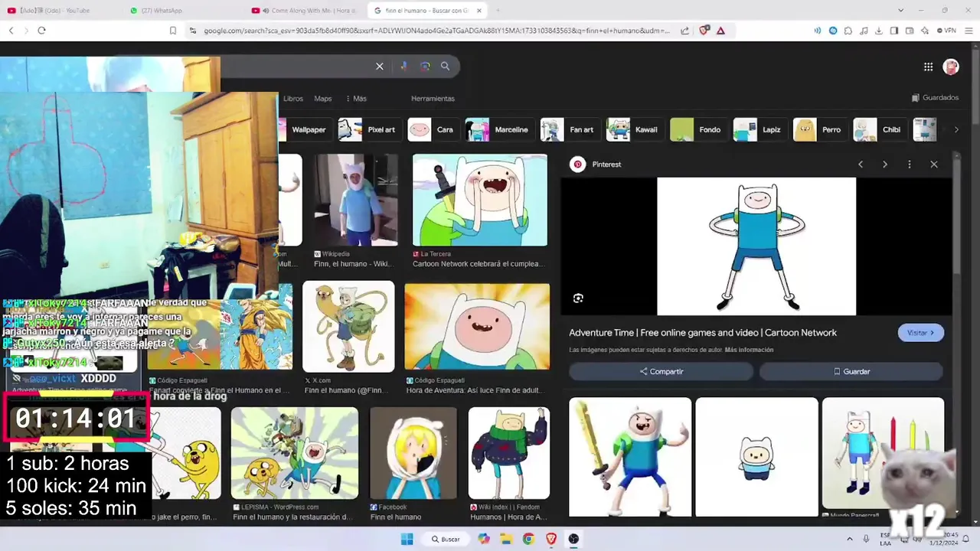Open the browser hamburger menu

click(x=969, y=31)
